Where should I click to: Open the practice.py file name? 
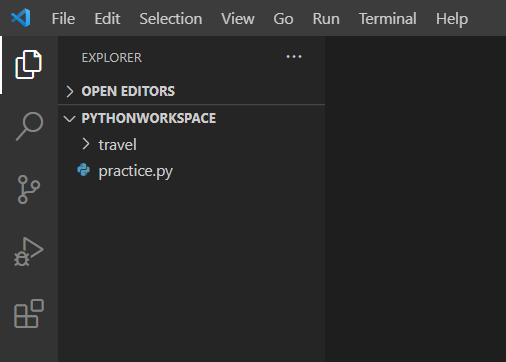click(x=136, y=171)
